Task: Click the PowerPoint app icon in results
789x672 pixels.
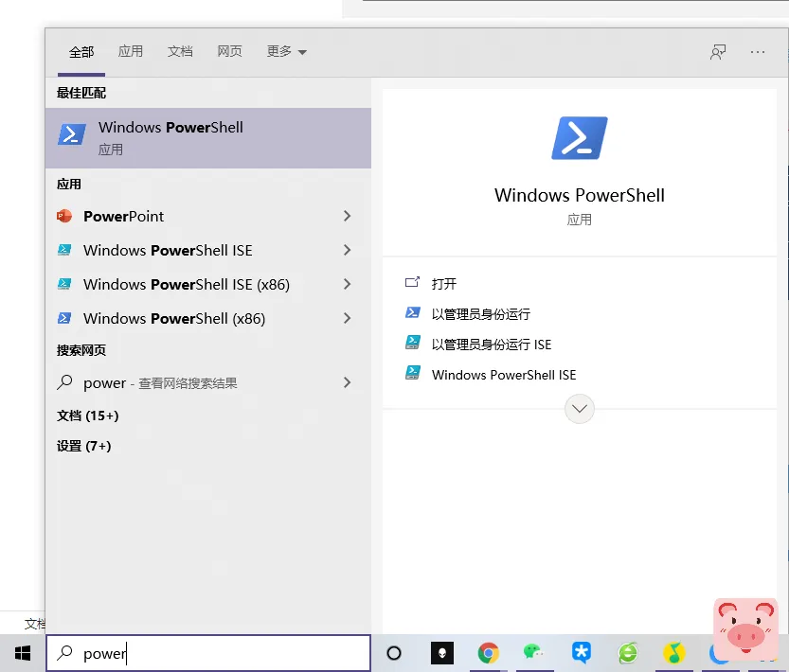Action: (x=64, y=217)
